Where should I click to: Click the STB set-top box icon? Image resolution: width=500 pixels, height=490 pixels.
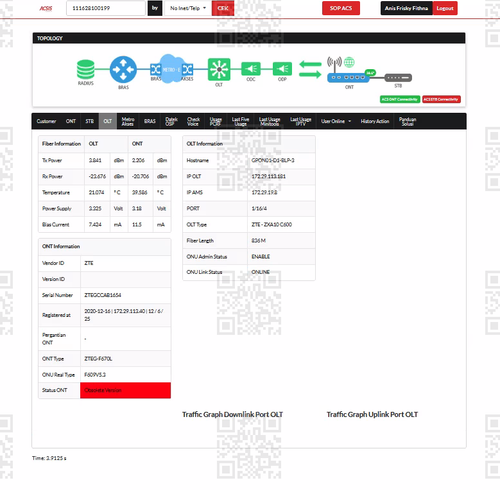[x=398, y=78]
